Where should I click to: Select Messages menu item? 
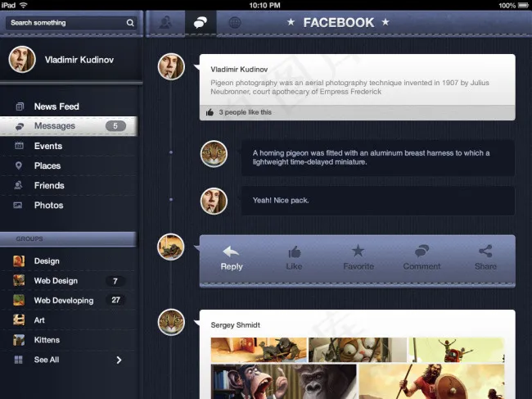70,126
